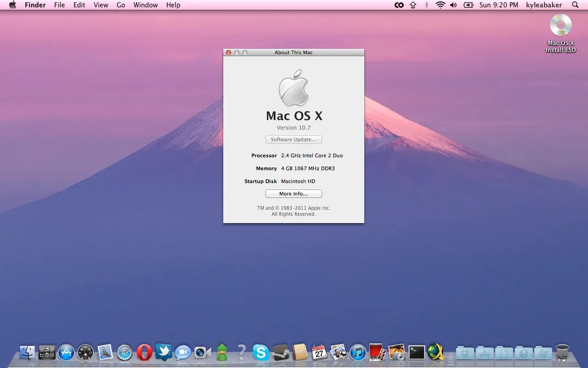This screenshot has width=588, height=368.
Task: Click the CO menu bar icon
Action: [399, 5]
